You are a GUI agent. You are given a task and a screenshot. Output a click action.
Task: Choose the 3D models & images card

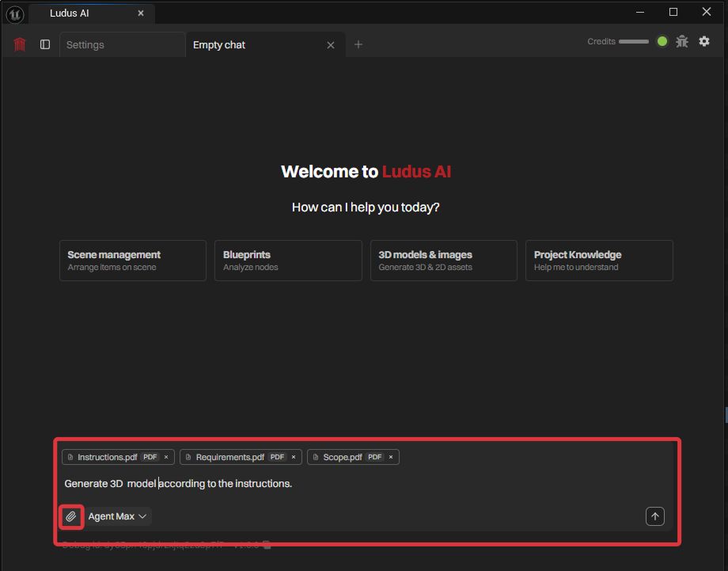(x=444, y=261)
